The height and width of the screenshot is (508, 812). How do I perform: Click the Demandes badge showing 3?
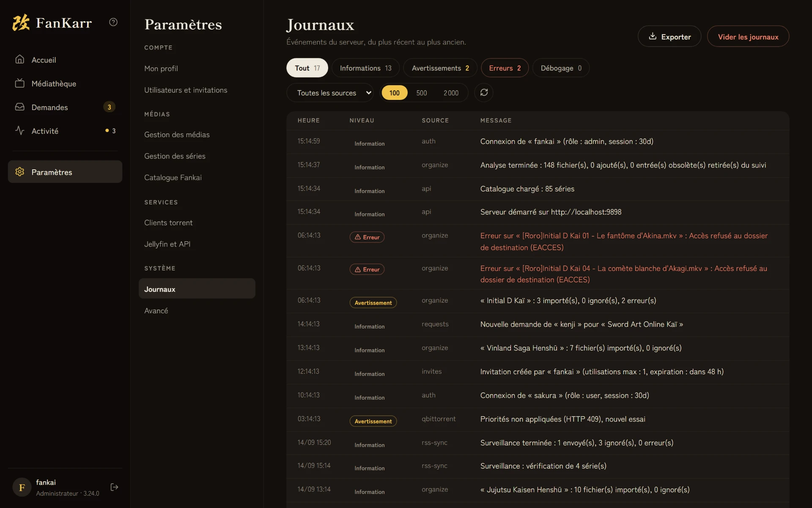pyautogui.click(x=109, y=107)
